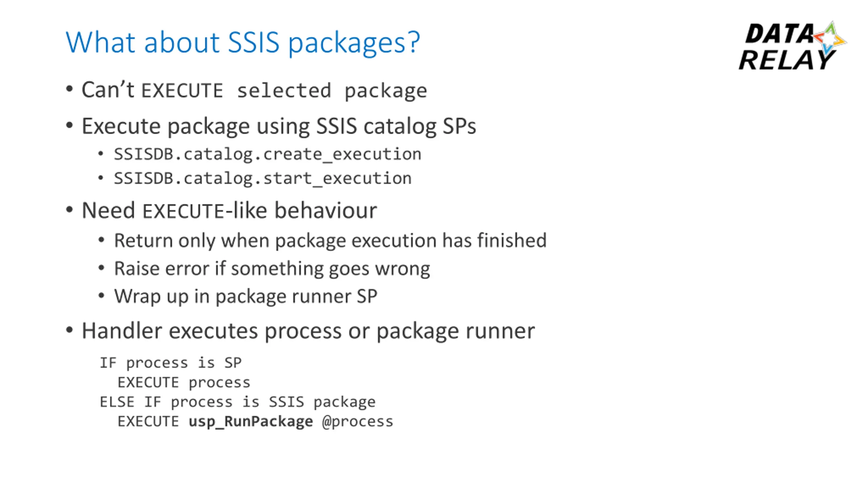Click the word 'RELAY' in the logo
The height and width of the screenshot is (488, 868).
787,60
